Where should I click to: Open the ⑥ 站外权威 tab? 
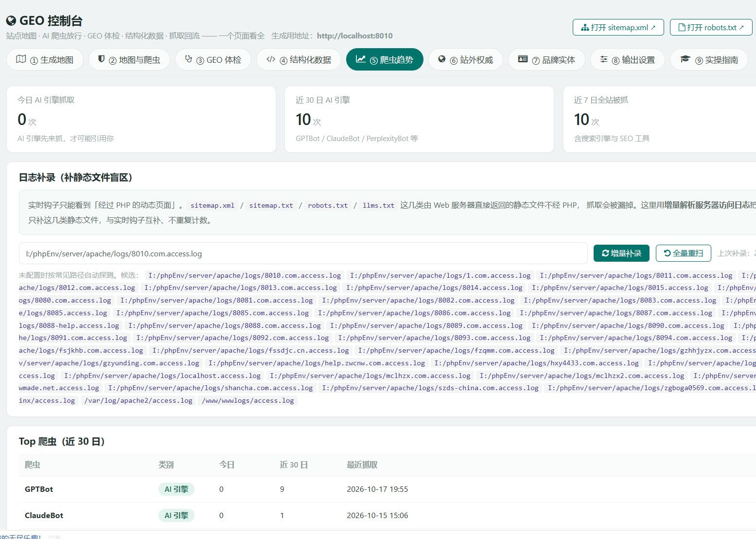(x=465, y=59)
